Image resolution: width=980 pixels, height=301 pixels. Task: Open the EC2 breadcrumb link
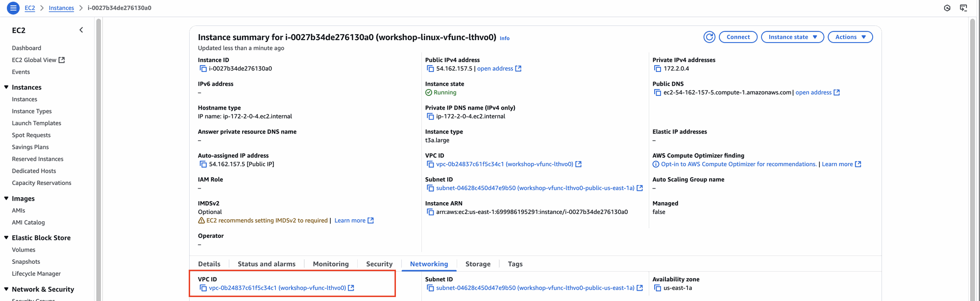(30, 8)
